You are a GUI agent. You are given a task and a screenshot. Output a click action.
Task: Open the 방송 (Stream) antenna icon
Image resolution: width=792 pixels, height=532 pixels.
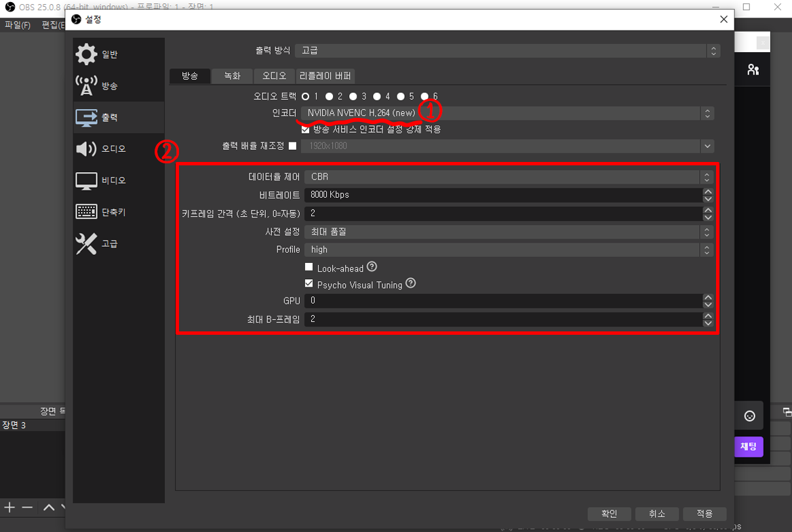point(86,85)
